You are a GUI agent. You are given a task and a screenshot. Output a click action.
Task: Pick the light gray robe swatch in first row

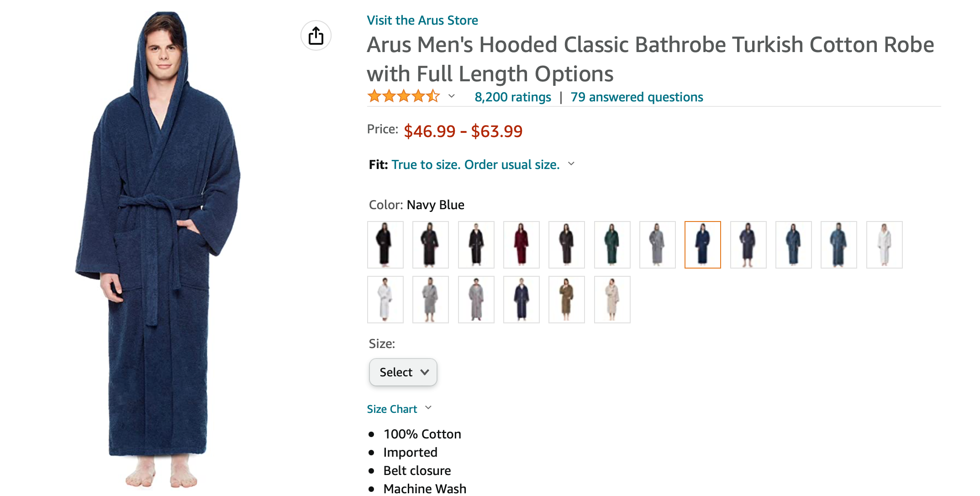(x=658, y=245)
